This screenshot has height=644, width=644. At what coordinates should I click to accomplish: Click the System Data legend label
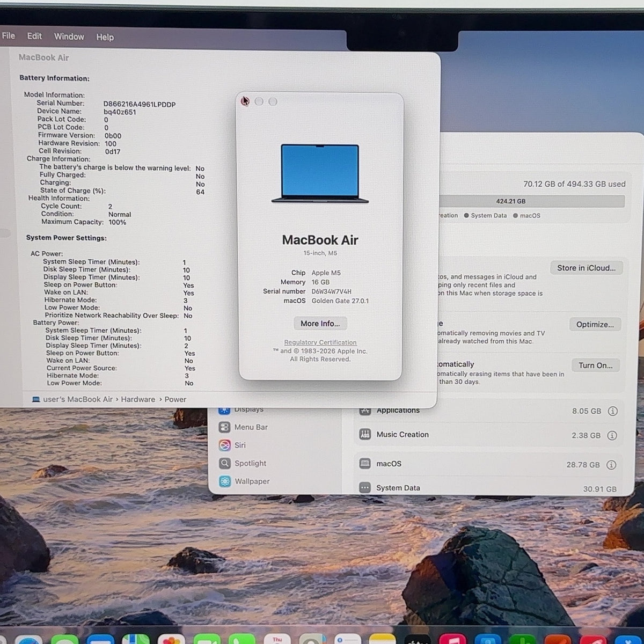click(x=488, y=216)
